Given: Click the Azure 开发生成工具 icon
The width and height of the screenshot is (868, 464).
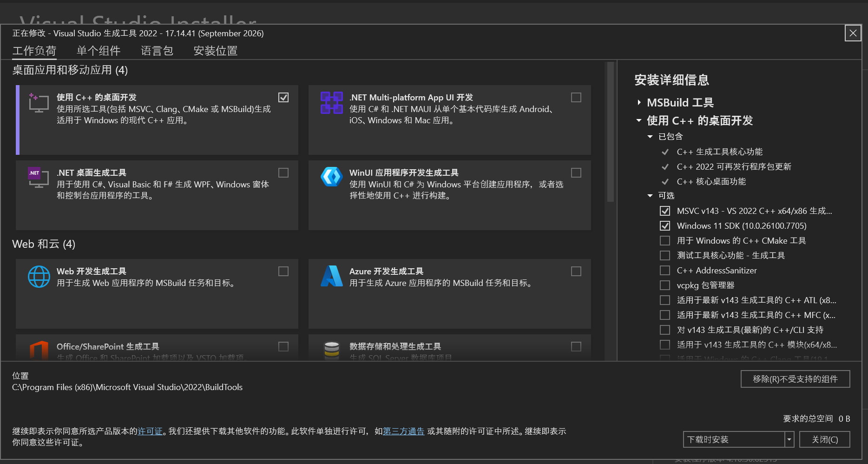Looking at the screenshot, I should [x=331, y=276].
